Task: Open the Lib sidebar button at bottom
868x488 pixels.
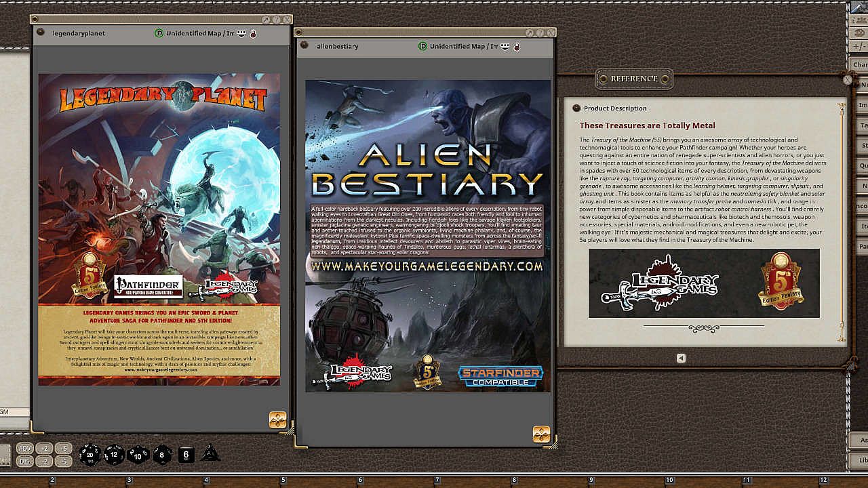Action: tap(859, 460)
